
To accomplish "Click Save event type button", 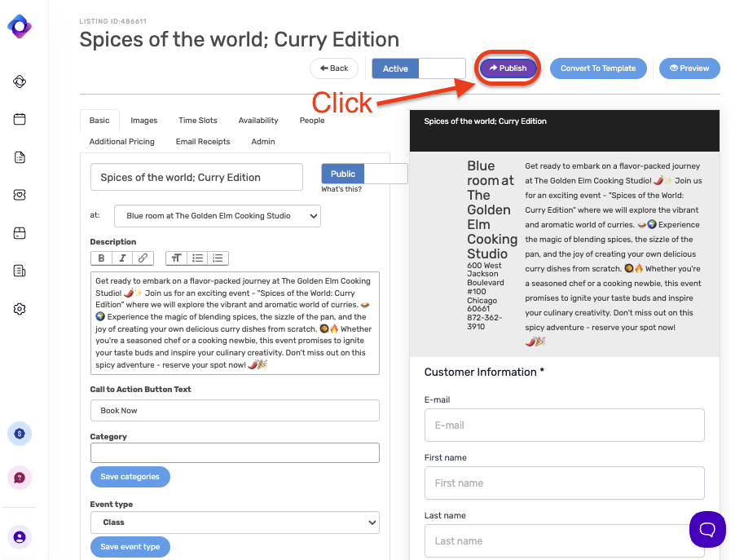I will [130, 547].
